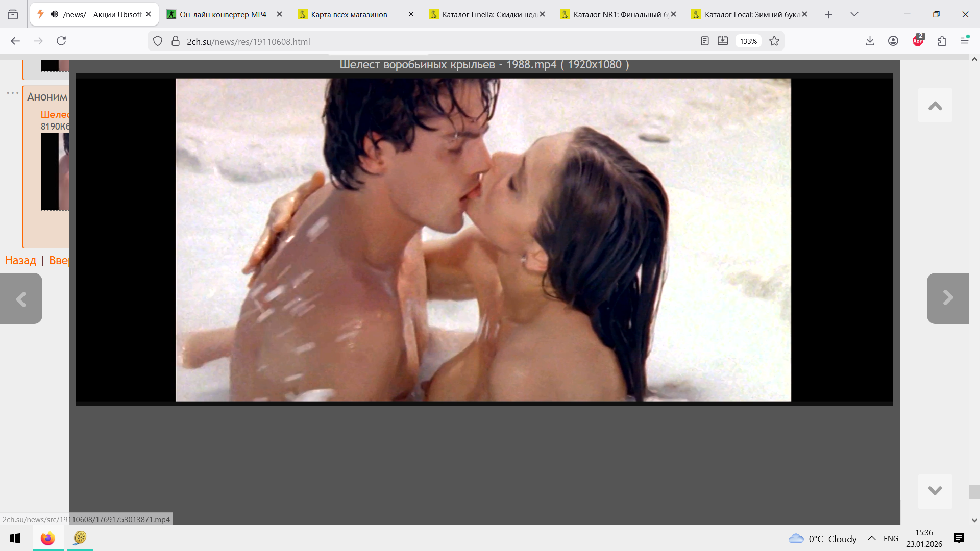The image size is (980, 551).
Task: Show hidden system tray icons
Action: coord(872,538)
